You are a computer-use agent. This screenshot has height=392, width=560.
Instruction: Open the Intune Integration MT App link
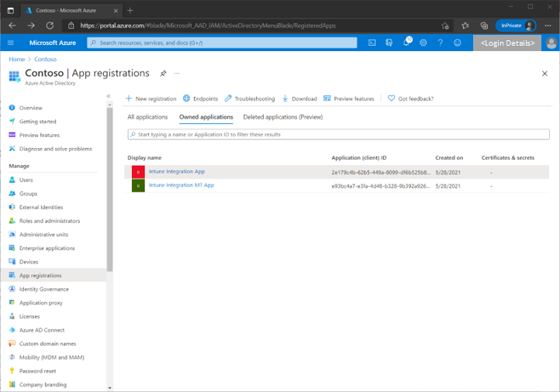click(x=181, y=185)
